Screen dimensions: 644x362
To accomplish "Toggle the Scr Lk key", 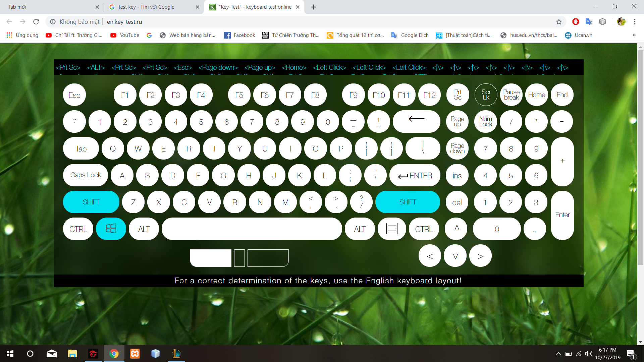I will (x=486, y=95).
